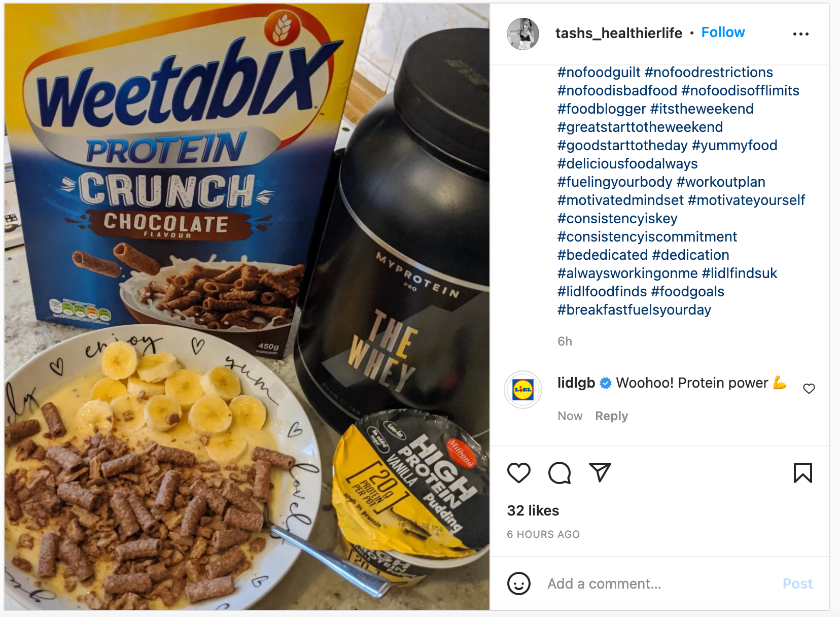The height and width of the screenshot is (617, 840).
Task: Save post with bookmark icon
Action: pyautogui.click(x=802, y=473)
